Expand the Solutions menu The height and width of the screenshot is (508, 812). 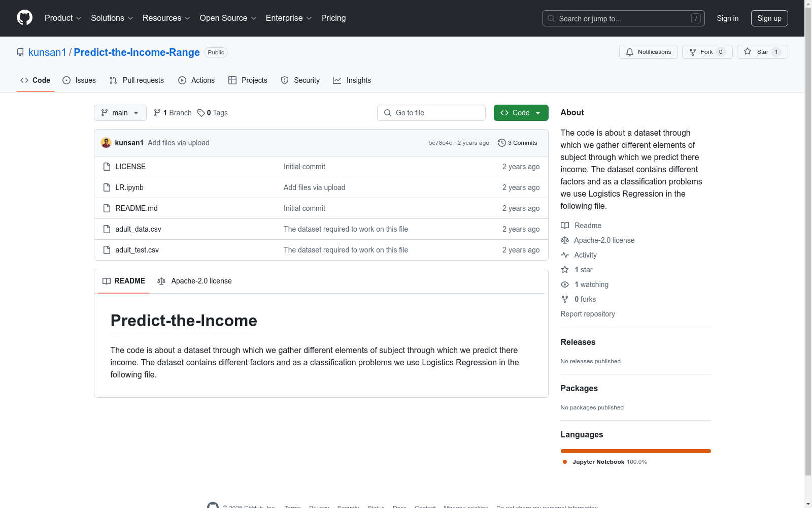coord(112,18)
